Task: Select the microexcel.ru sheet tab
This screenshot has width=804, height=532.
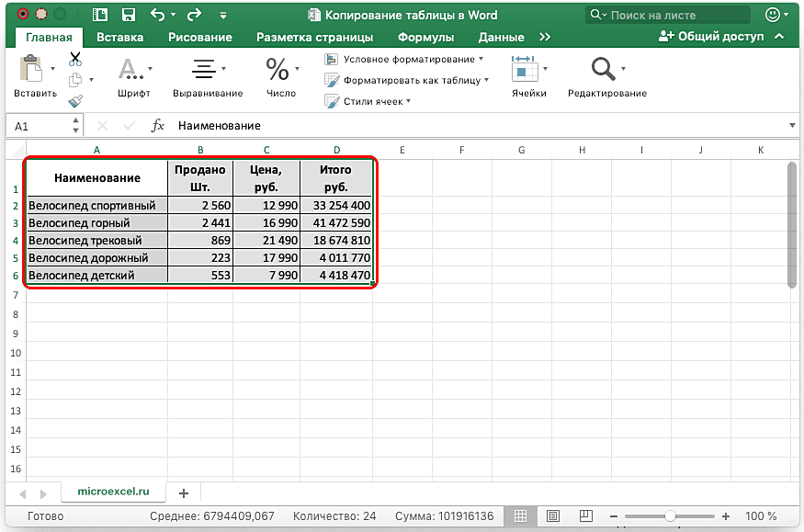Action: 113,492
